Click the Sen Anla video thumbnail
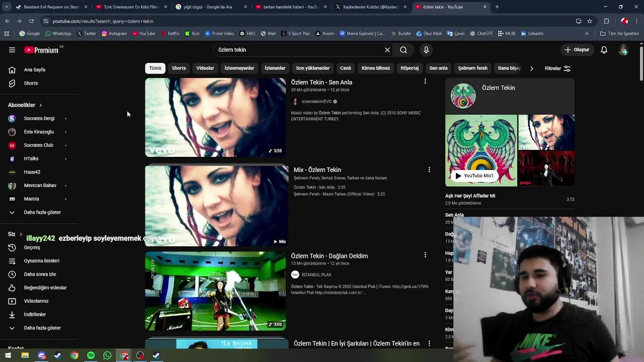This screenshot has height=362, width=644. click(x=215, y=117)
